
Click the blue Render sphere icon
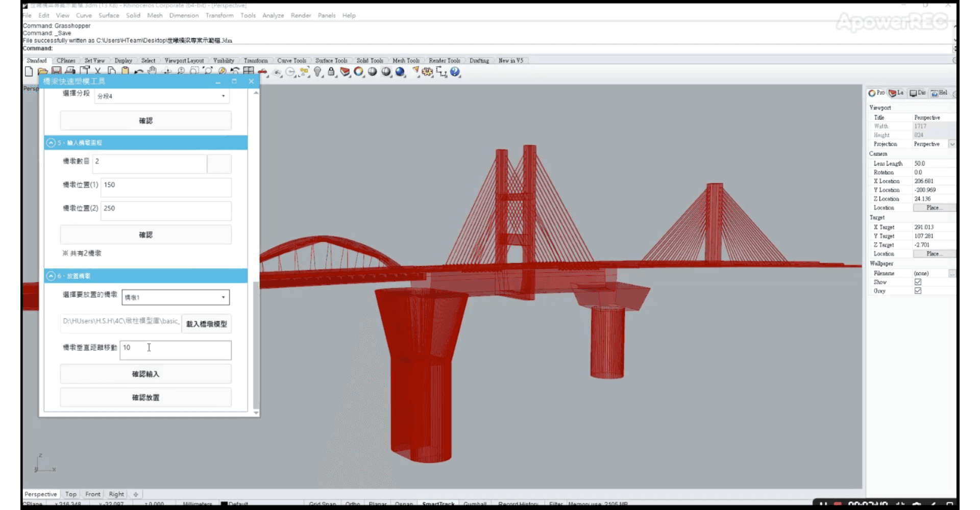tap(400, 72)
